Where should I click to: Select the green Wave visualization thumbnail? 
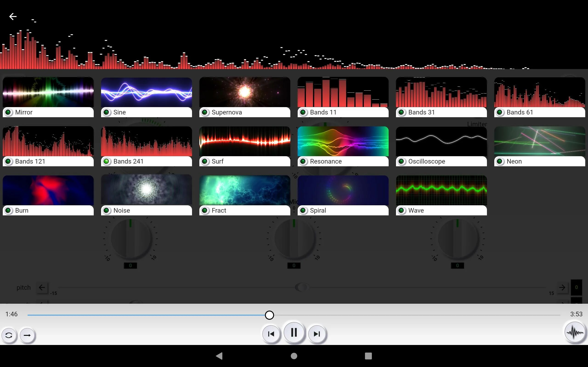coord(441,190)
